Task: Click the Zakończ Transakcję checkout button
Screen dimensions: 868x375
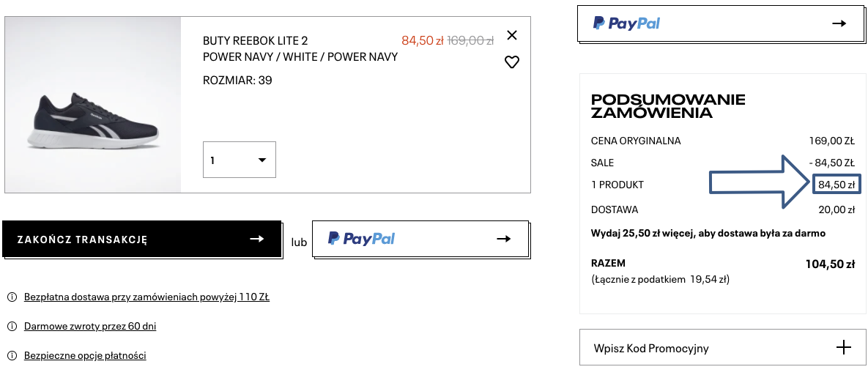Action: 141,239
